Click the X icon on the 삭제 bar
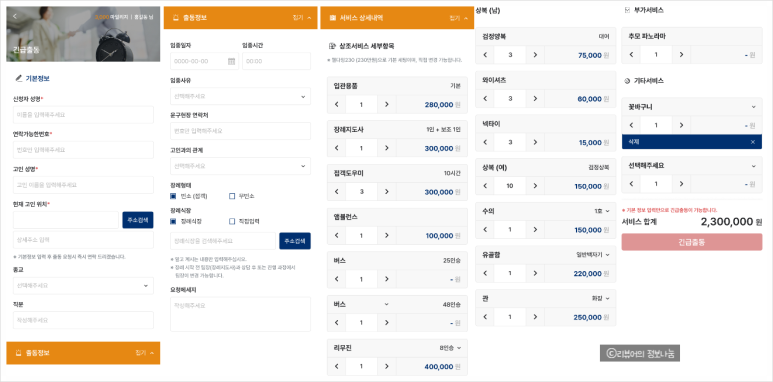The width and height of the screenshot is (773, 382). coord(753,142)
